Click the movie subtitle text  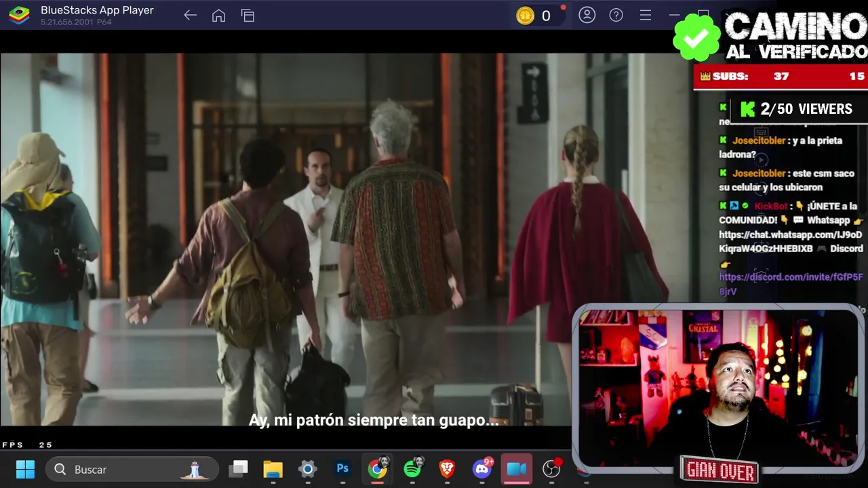coord(374,420)
